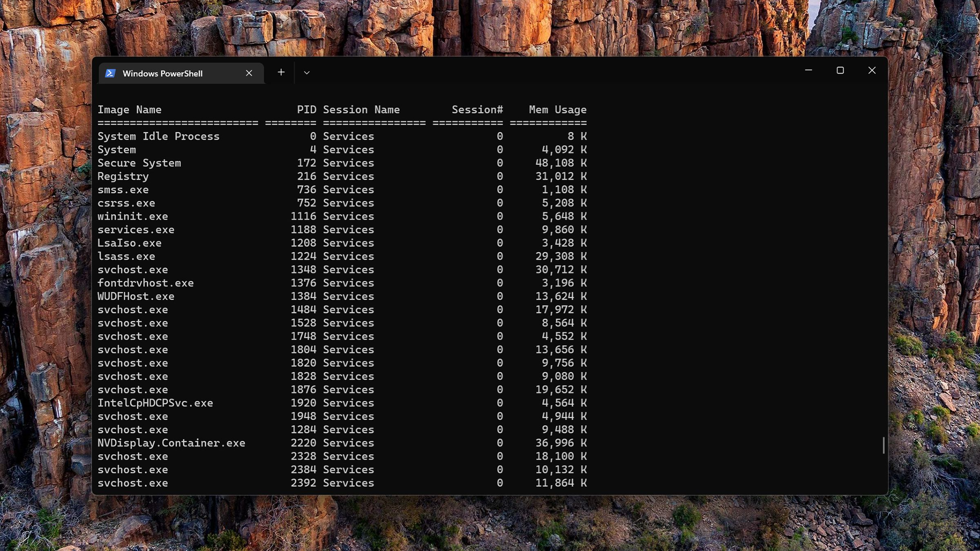The image size is (980, 551).
Task: Open a new tab with the plus icon
Action: (281, 72)
